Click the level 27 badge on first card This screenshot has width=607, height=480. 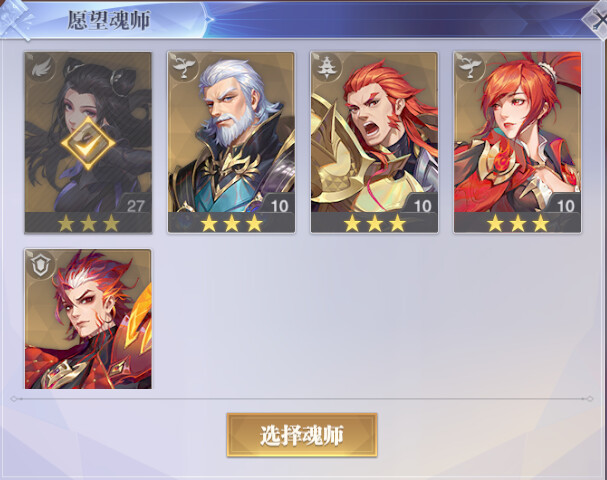(x=134, y=205)
